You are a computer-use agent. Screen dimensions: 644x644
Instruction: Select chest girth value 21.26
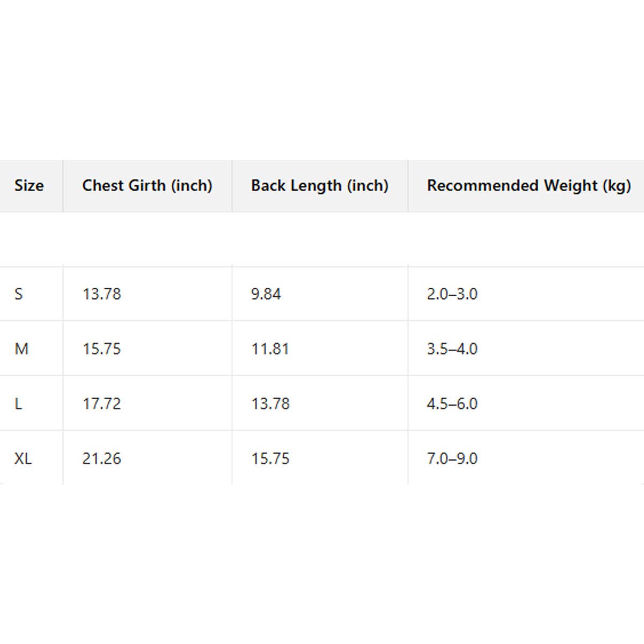click(101, 459)
